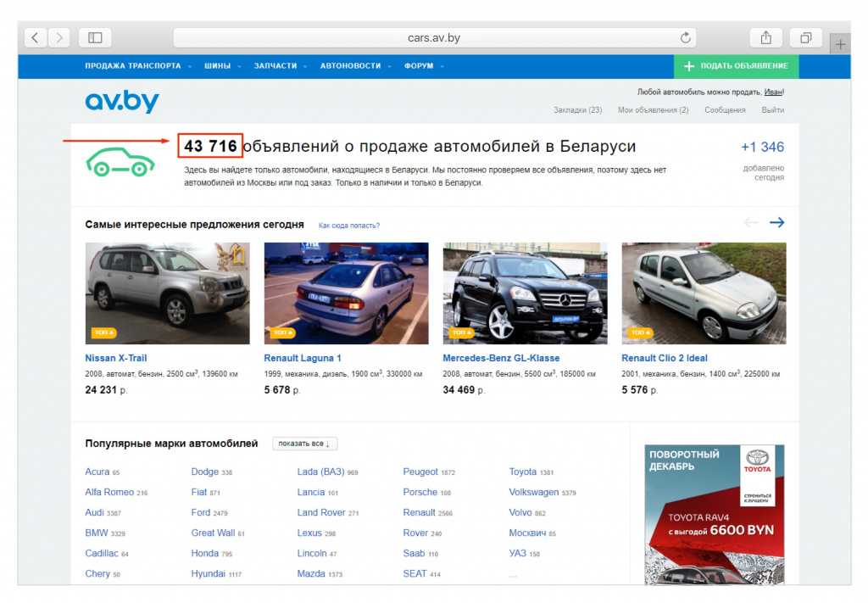Select the Great Wall brand

[x=213, y=533]
